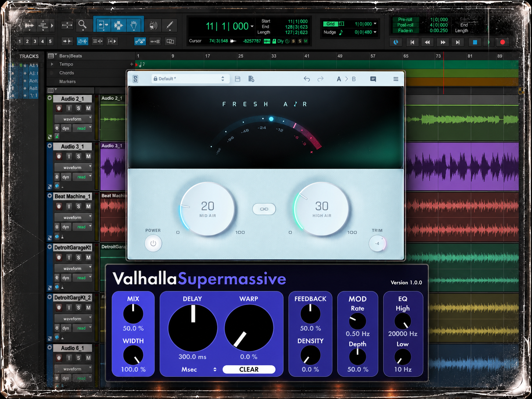Click the Rewind transport button
The width and height of the screenshot is (532, 399).
pyautogui.click(x=427, y=42)
